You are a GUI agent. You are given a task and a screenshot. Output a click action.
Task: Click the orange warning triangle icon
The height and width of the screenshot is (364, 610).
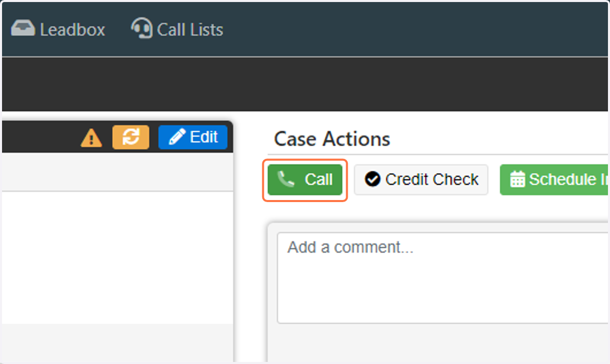pyautogui.click(x=91, y=138)
